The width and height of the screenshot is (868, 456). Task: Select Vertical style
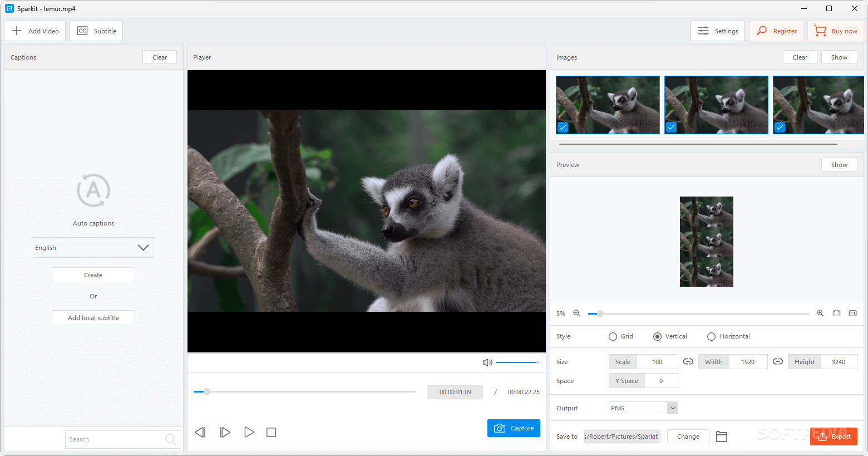(670, 336)
